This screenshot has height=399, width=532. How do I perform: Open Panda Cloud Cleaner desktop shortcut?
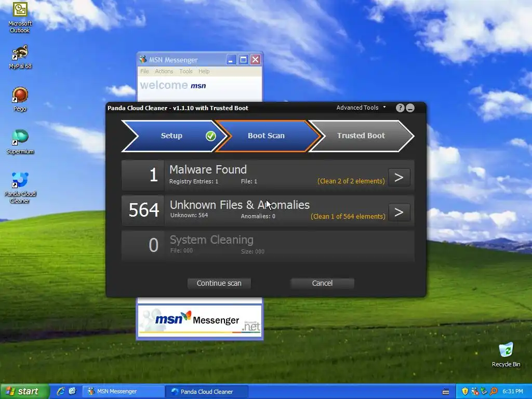(20, 188)
